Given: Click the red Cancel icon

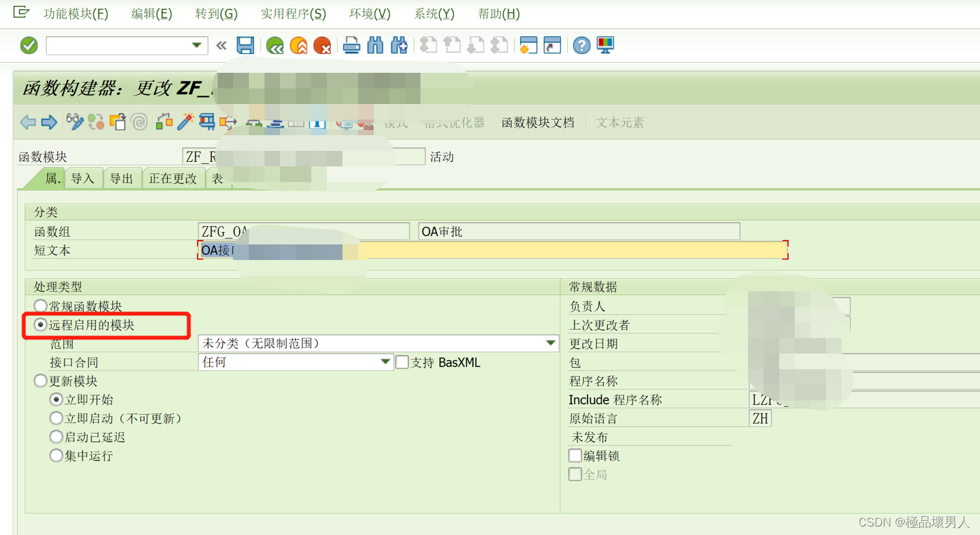Looking at the screenshot, I should pos(322,46).
